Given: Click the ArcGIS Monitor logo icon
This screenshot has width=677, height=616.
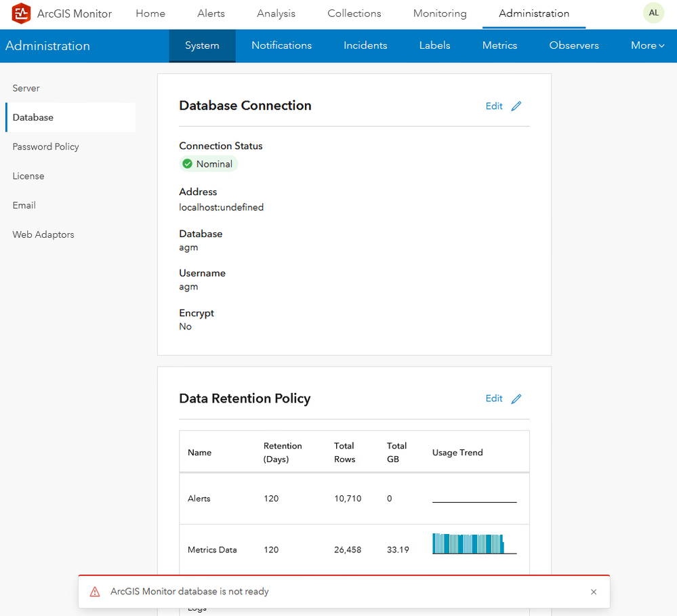Looking at the screenshot, I should point(21,14).
